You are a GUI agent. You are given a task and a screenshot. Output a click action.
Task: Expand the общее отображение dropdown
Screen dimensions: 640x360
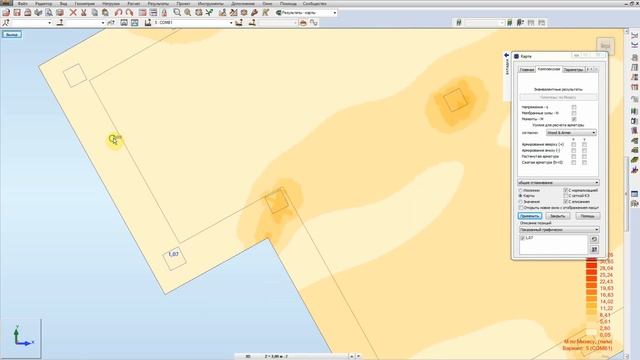coord(558,182)
